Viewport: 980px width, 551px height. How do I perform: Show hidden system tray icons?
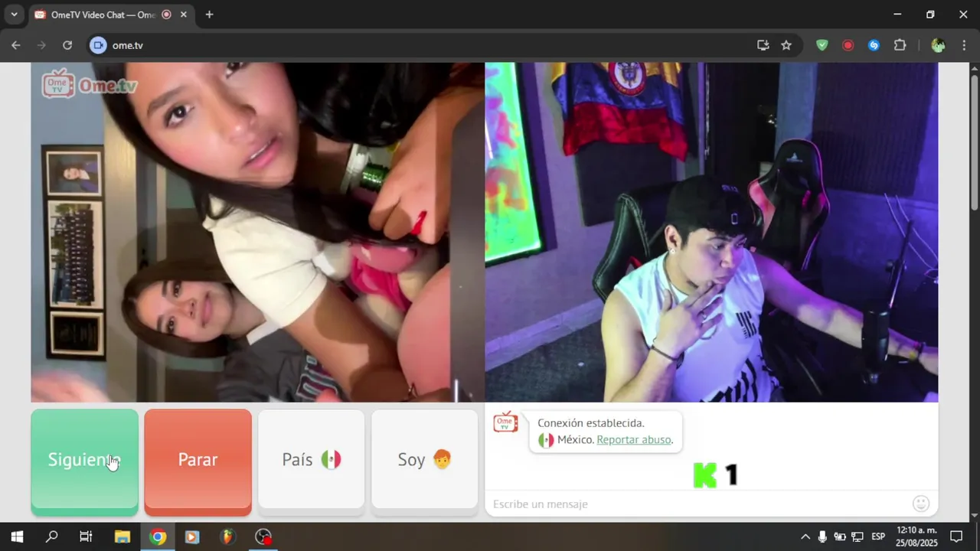coord(805,536)
